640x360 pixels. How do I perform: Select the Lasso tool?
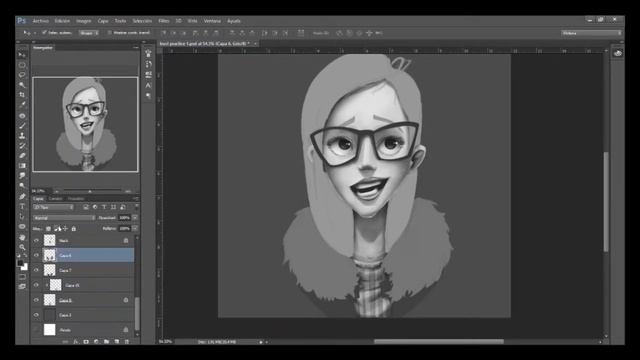point(22,75)
